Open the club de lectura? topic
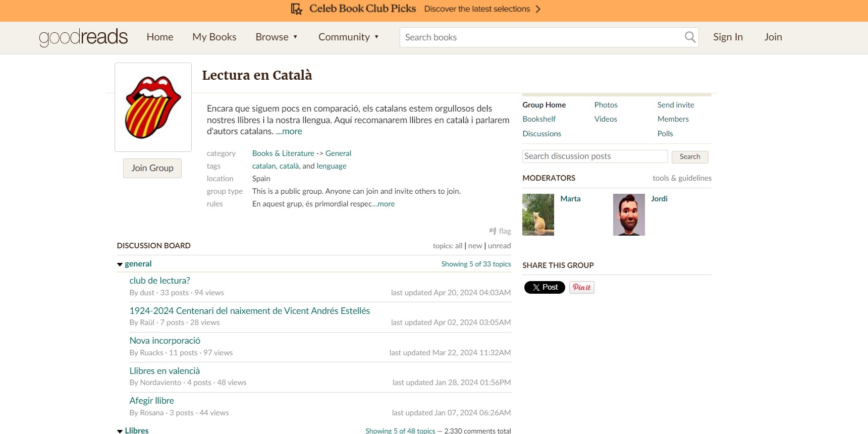The image size is (868, 434). 159,281
